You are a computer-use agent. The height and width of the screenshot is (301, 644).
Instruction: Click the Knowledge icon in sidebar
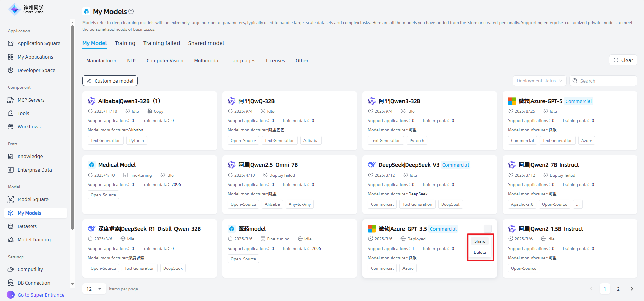tap(11, 156)
